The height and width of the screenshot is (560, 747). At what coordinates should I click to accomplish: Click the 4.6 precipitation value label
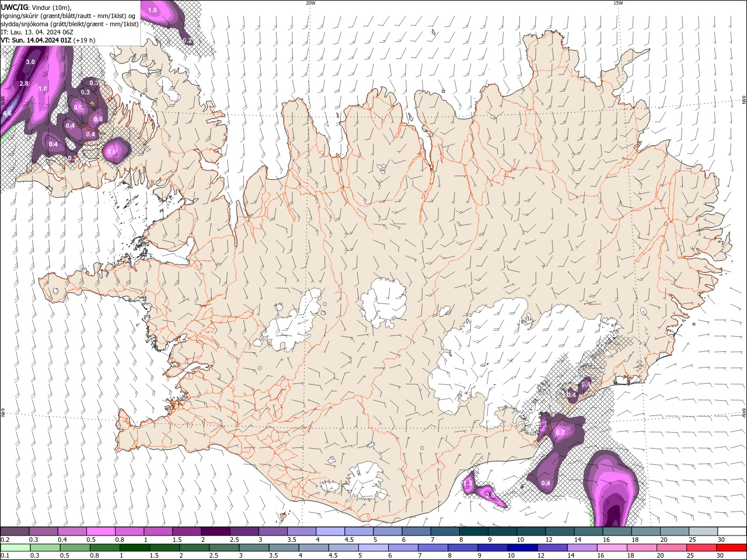point(7,113)
